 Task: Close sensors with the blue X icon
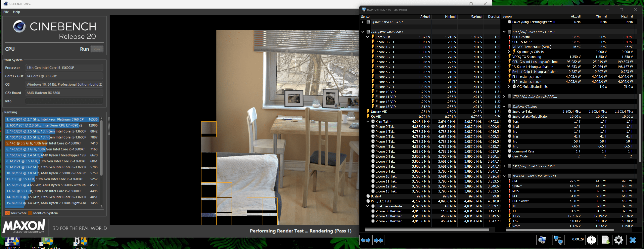click(x=632, y=240)
